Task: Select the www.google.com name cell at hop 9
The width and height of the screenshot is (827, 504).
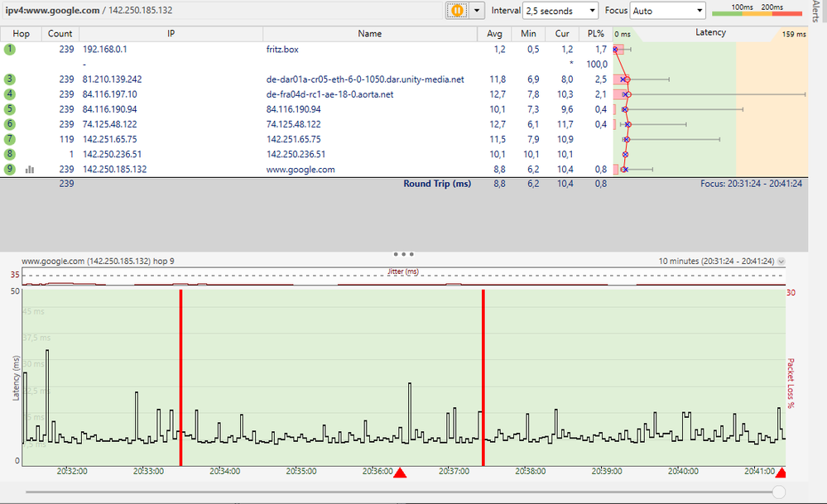Action: coord(301,170)
